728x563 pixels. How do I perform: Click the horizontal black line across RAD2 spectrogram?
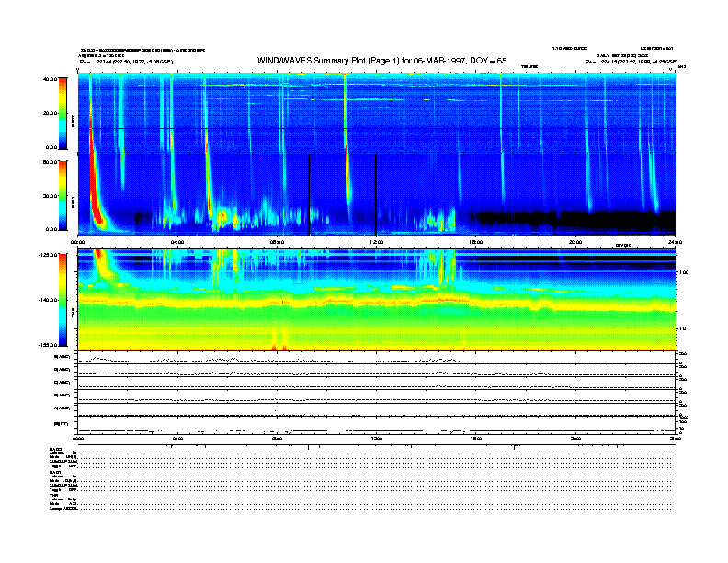pyautogui.click(x=376, y=128)
